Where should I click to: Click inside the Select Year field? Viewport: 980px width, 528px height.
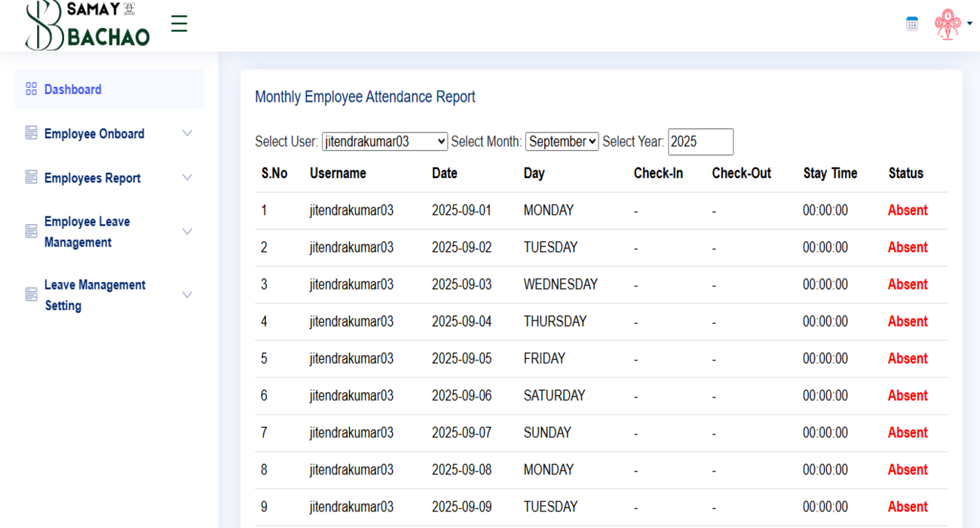point(700,141)
